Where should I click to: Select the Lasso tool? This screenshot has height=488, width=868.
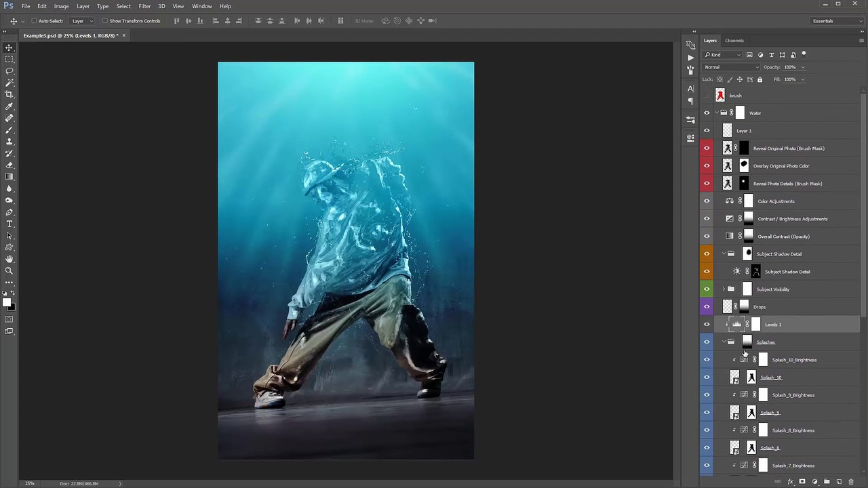tap(9, 71)
